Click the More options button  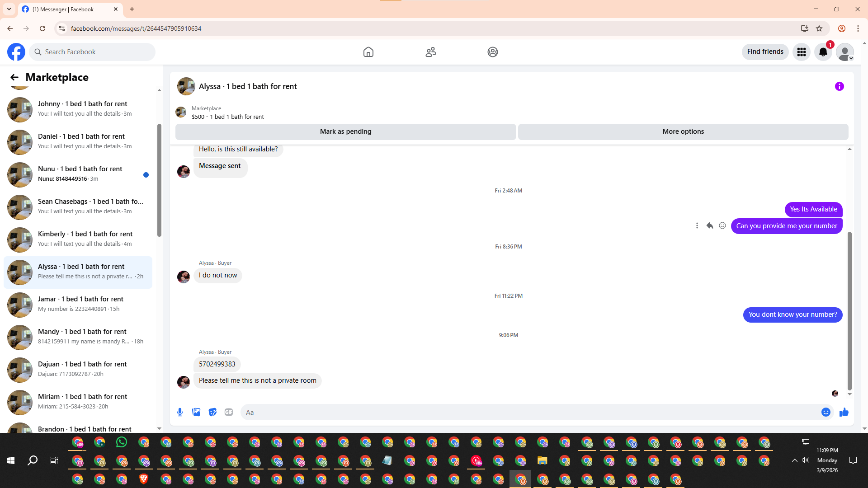click(x=683, y=131)
